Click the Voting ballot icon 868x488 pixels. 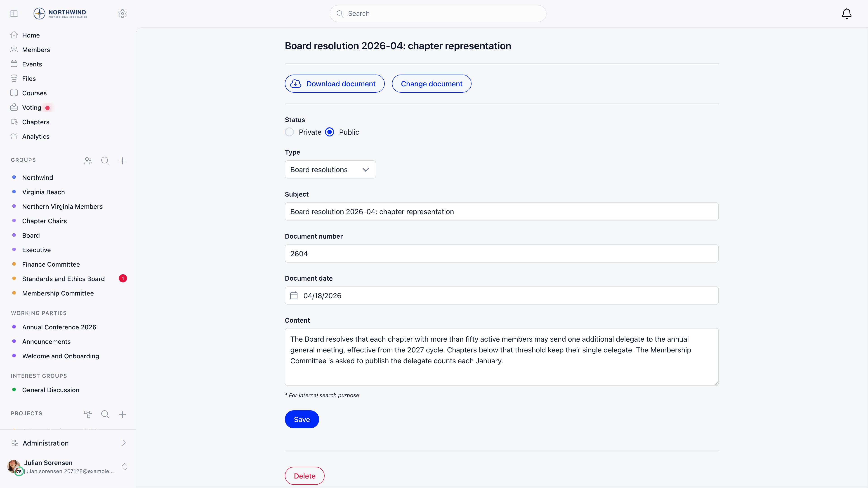(14, 108)
